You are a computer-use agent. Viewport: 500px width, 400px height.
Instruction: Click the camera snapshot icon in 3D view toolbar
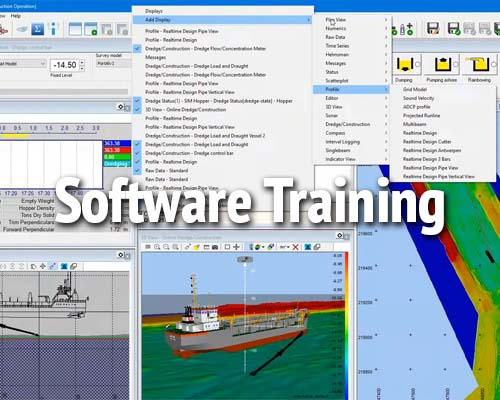(215, 247)
